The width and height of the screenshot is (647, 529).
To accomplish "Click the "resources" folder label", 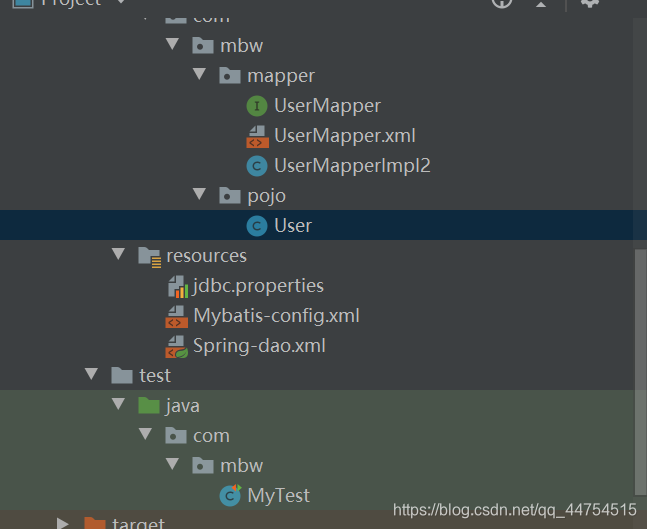I will (x=206, y=256).
